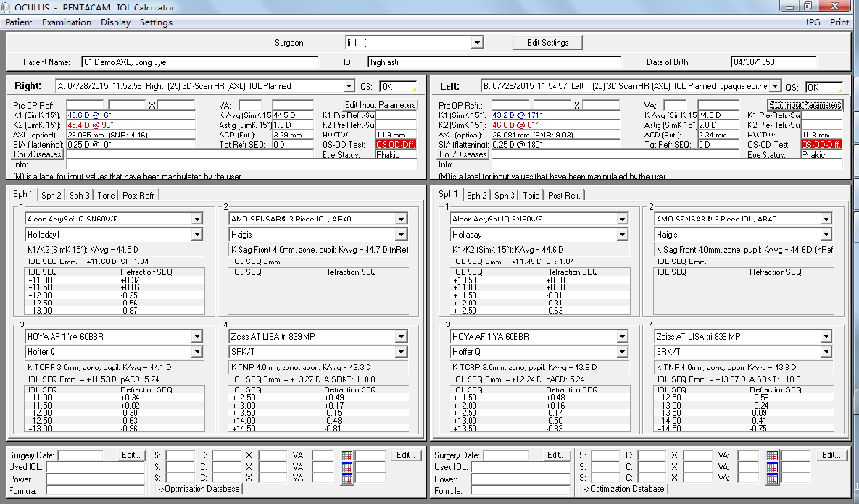The width and height of the screenshot is (859, 504).
Task: Click Edit button beside left eye Surgery Date
Action: 555,455
